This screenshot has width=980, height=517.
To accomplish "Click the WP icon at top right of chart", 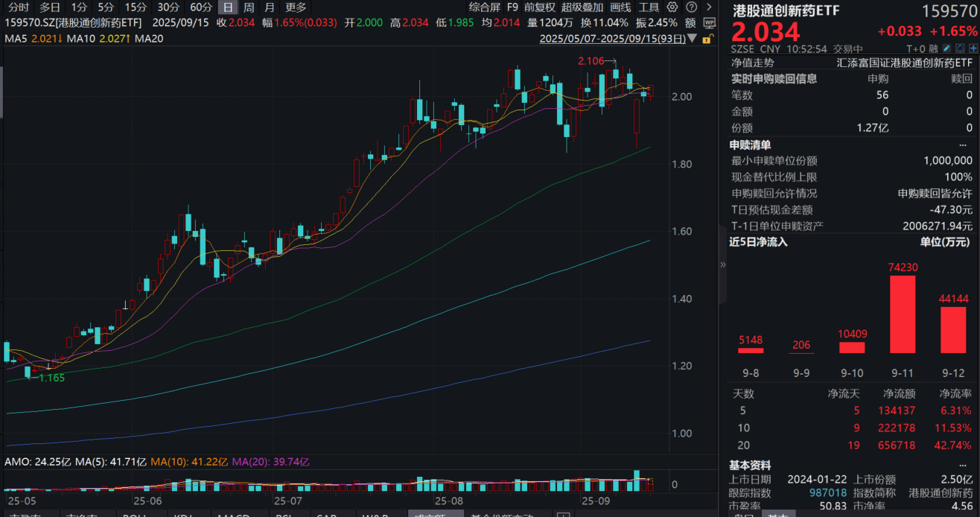I will (709, 23).
